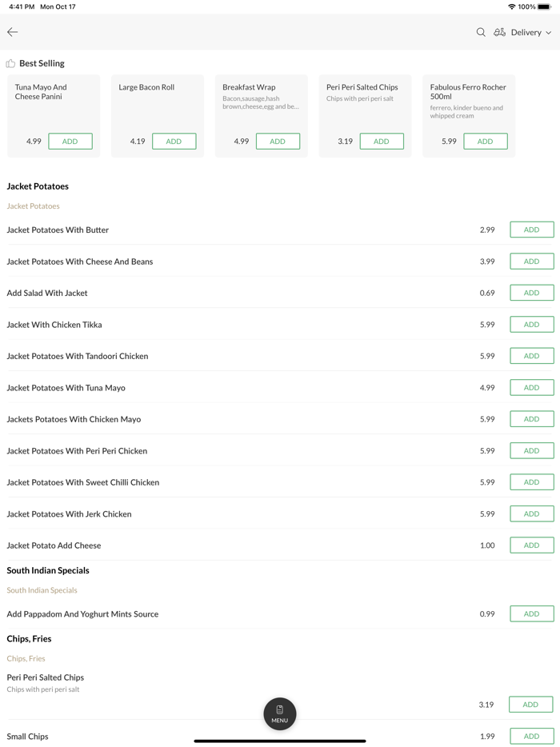Tap the battery indicator icon

coord(544,6)
